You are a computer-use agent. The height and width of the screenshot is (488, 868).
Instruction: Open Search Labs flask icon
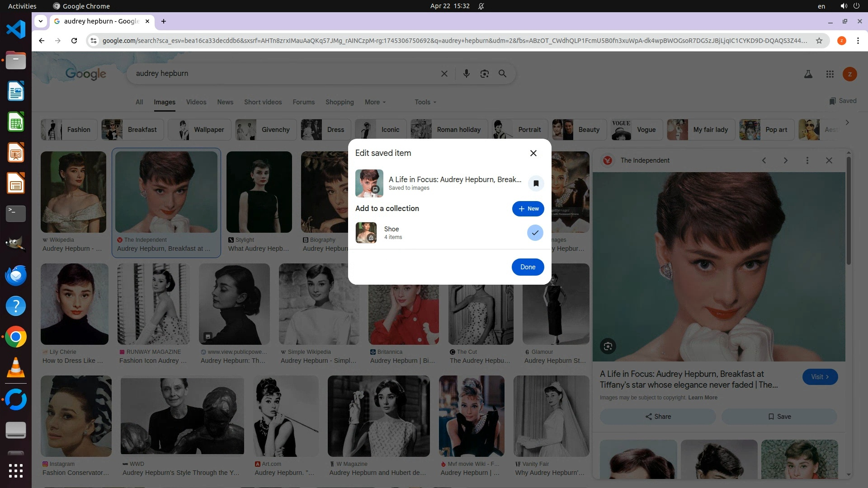point(808,74)
